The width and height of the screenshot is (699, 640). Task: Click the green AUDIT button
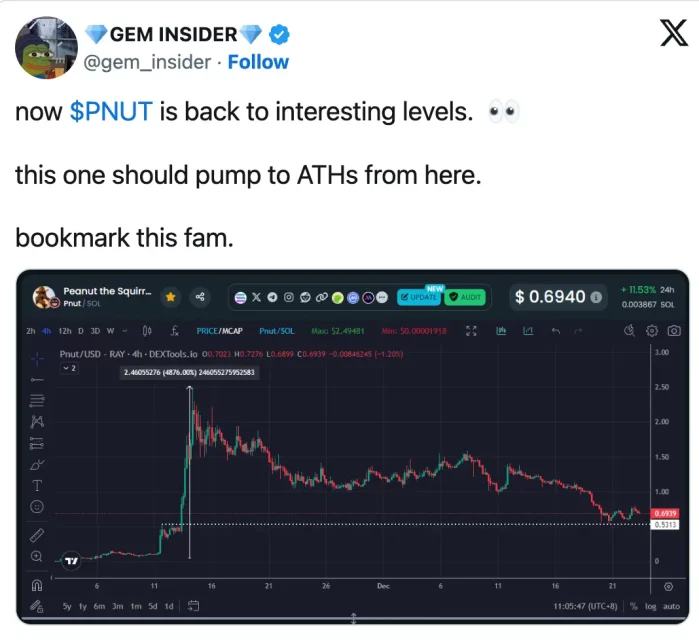[467, 297]
